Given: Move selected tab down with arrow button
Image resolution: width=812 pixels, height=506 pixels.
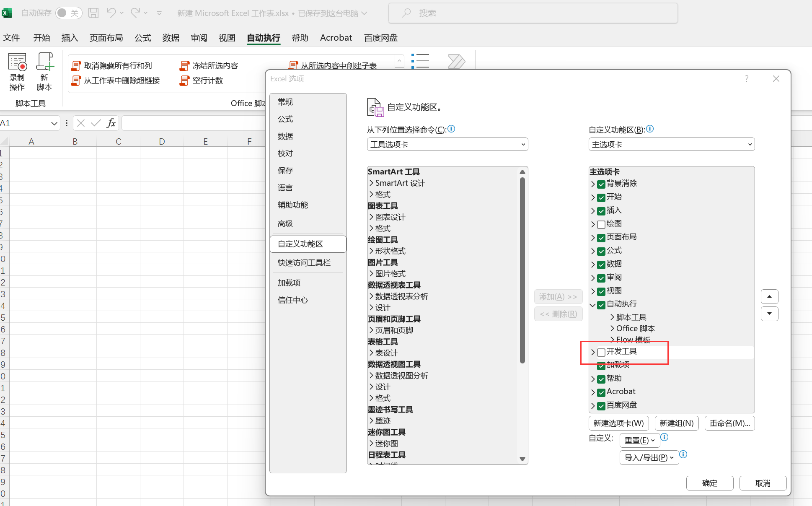Looking at the screenshot, I should (x=769, y=314).
